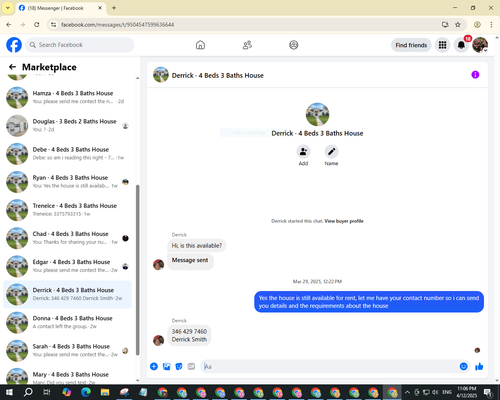Go back in the browser
This screenshot has width=500, height=400.
pos(9,24)
